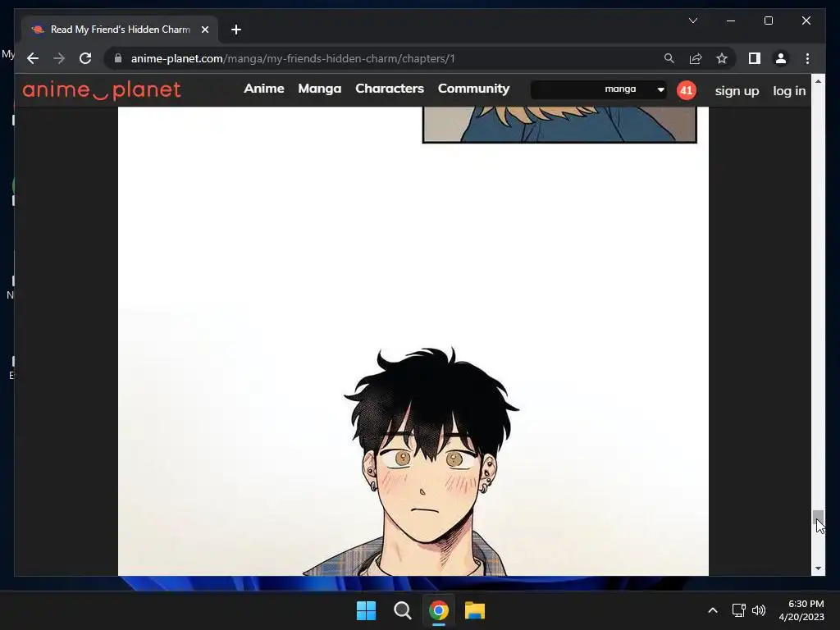
Task: Open the Windows Start menu
Action: click(x=367, y=610)
